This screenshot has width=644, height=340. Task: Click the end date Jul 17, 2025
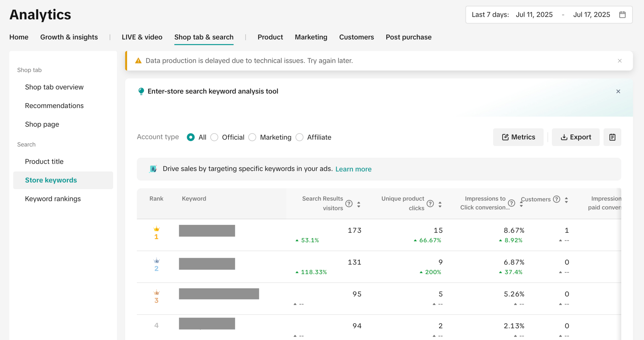pyautogui.click(x=592, y=15)
